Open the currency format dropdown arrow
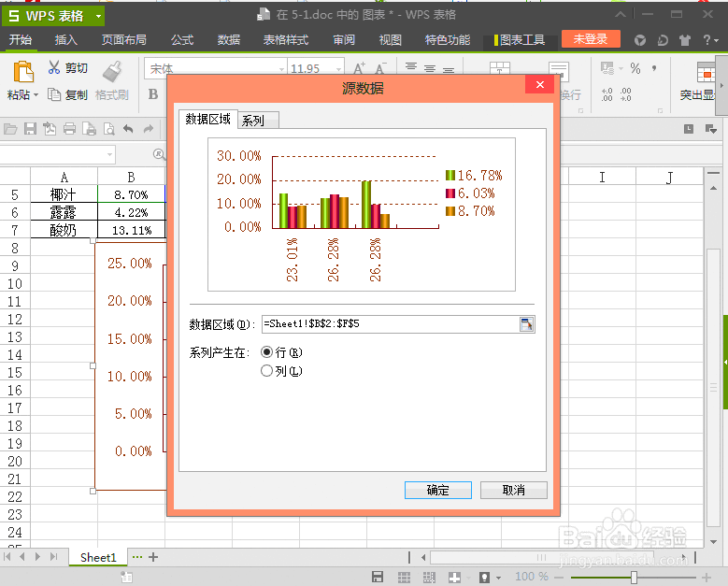728x586 pixels. click(621, 69)
